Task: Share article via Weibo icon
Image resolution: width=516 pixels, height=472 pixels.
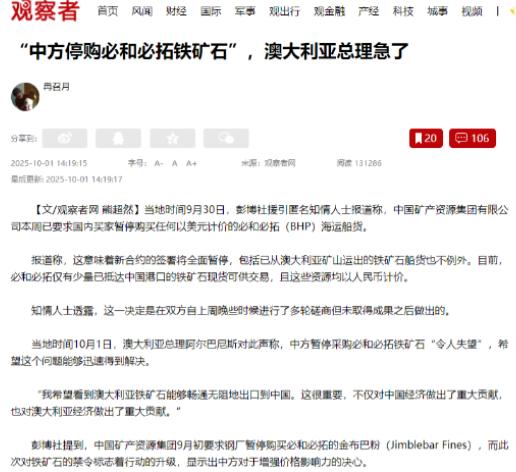Action: (65, 138)
